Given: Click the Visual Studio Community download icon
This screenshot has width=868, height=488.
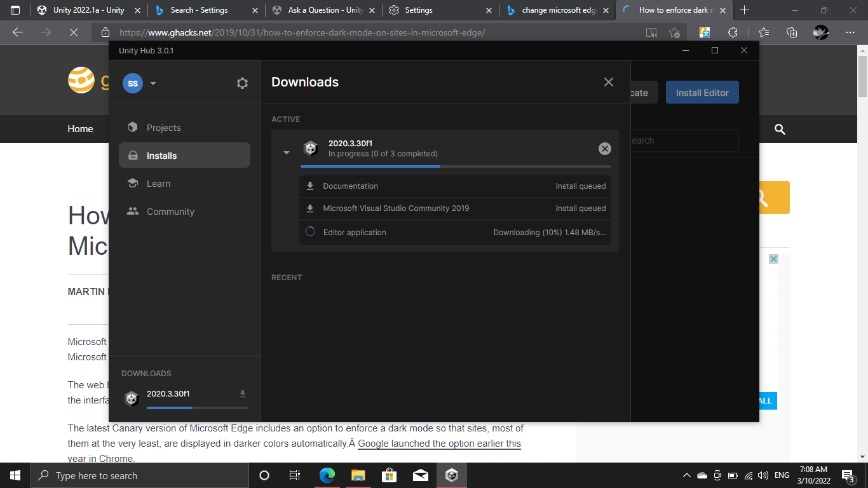Looking at the screenshot, I should click(x=310, y=208).
